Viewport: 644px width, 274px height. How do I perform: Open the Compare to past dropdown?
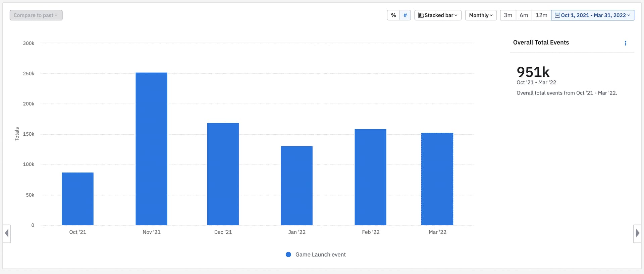point(36,15)
